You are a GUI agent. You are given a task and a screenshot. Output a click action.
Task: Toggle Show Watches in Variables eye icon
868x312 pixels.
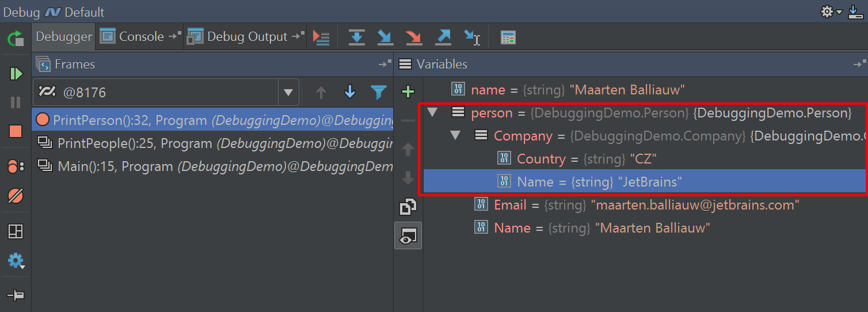point(408,235)
